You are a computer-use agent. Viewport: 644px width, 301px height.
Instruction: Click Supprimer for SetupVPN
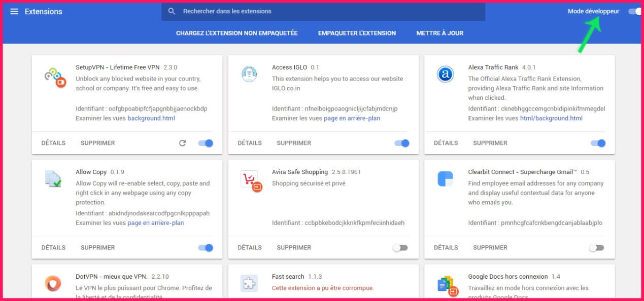(x=97, y=143)
